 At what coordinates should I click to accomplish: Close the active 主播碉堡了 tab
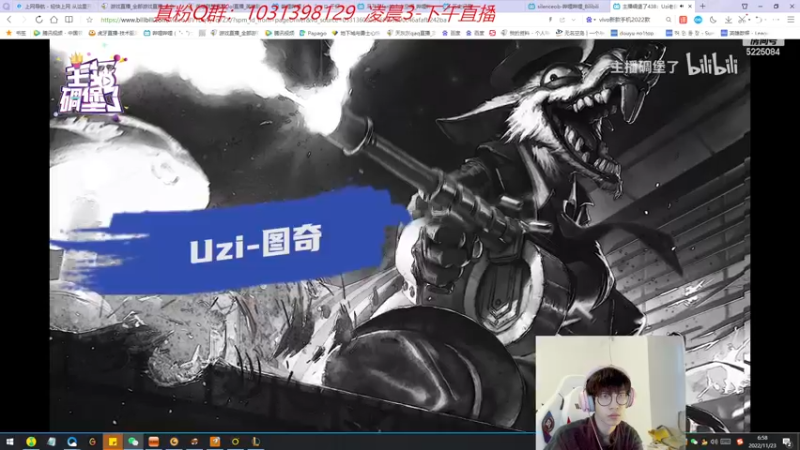690,6
